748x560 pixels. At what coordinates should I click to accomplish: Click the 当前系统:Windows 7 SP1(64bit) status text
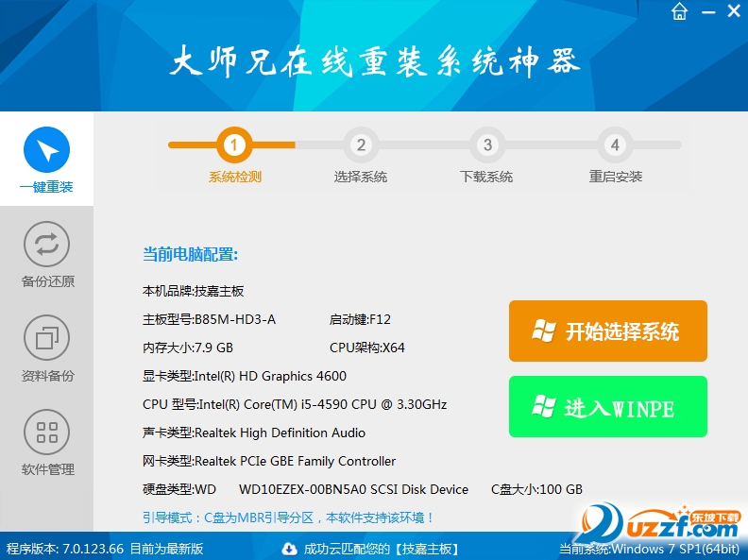(x=649, y=549)
